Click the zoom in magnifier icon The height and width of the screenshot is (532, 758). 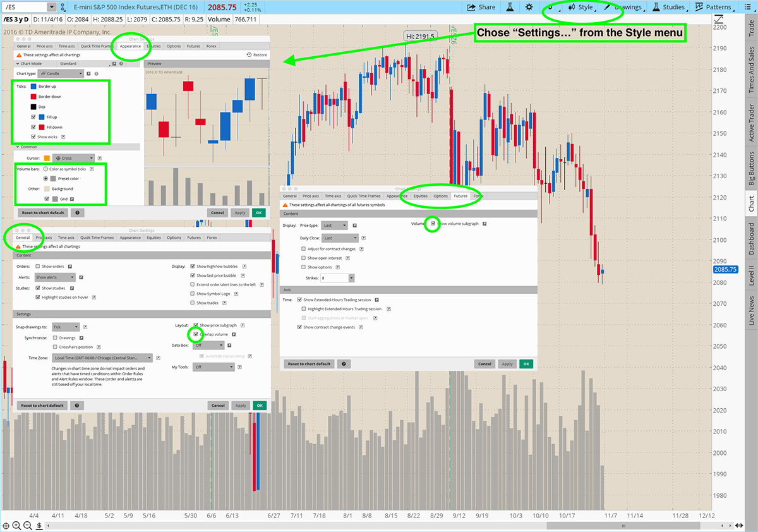pyautogui.click(x=17, y=526)
